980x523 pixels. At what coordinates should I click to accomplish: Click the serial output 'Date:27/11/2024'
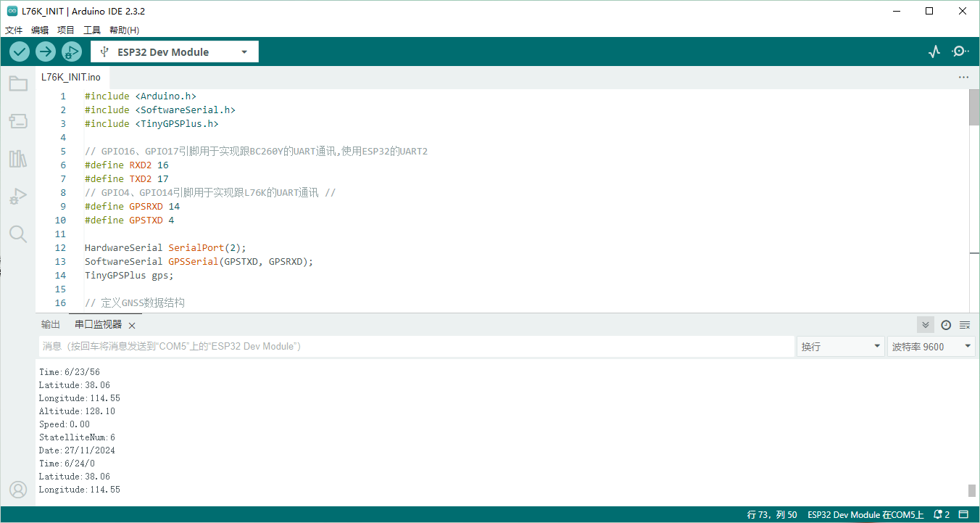point(77,450)
